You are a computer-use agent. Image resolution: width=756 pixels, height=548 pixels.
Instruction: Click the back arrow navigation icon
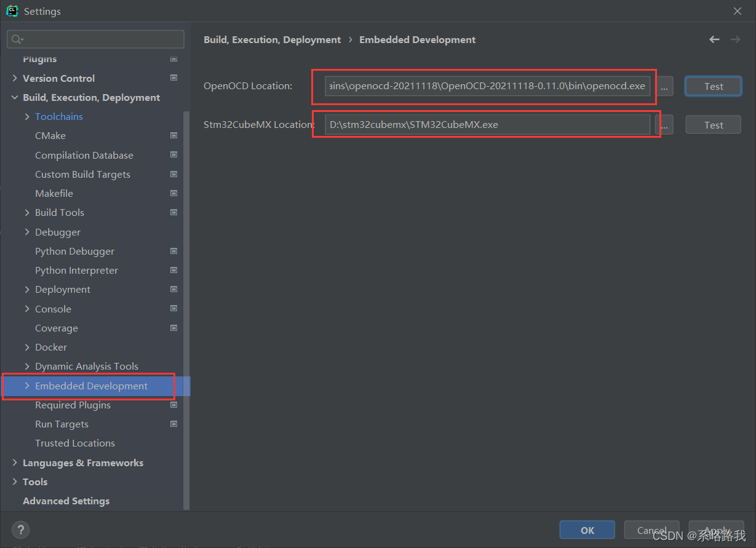tap(714, 39)
